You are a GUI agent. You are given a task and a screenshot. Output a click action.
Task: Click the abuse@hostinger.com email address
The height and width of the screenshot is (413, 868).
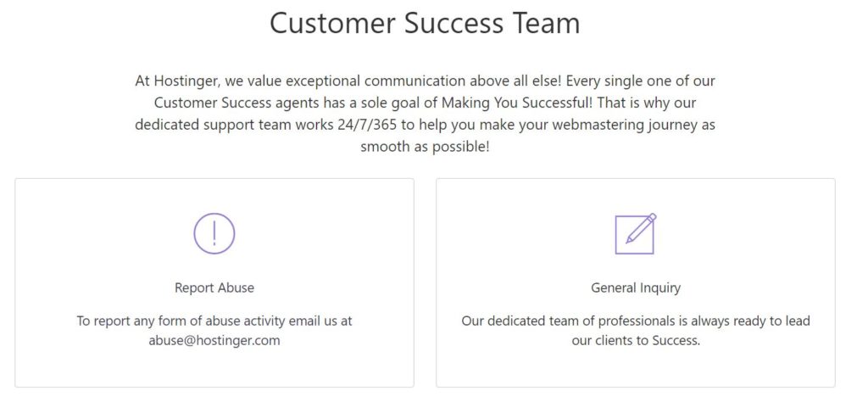[x=214, y=340]
